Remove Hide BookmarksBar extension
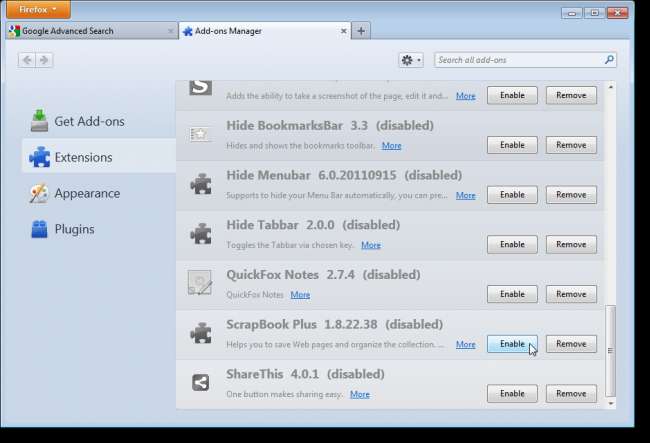 tap(571, 145)
